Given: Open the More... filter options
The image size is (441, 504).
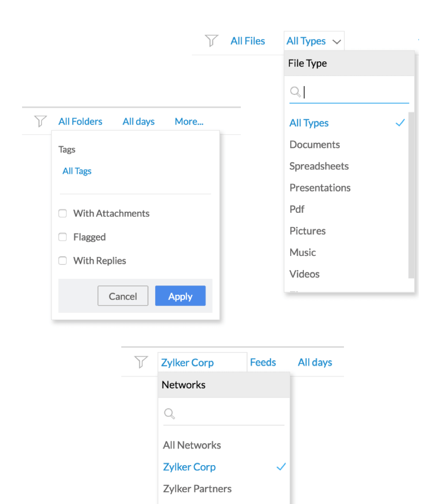Looking at the screenshot, I should click(x=189, y=121).
